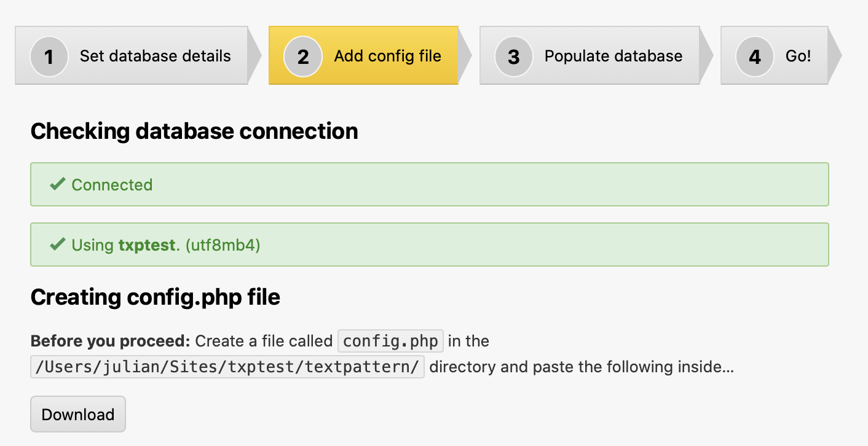Click the checkmark icon beside Using txptest
This screenshot has width=868, height=446.
click(58, 245)
